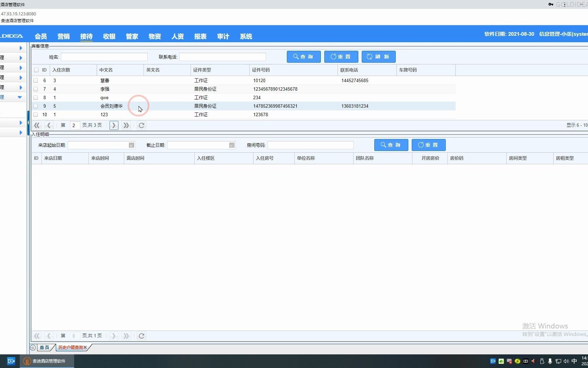Open the volume speaker tray icon
The image size is (588, 368).
(x=566, y=361)
